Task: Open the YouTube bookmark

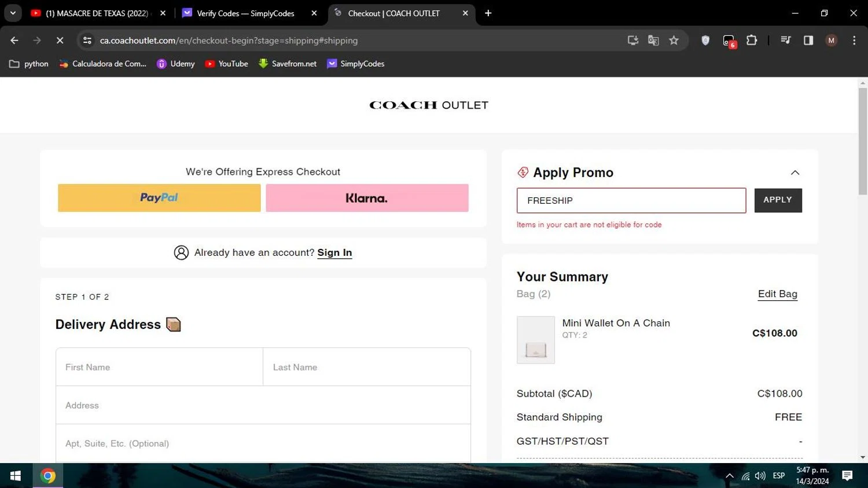Action: pyautogui.click(x=226, y=64)
